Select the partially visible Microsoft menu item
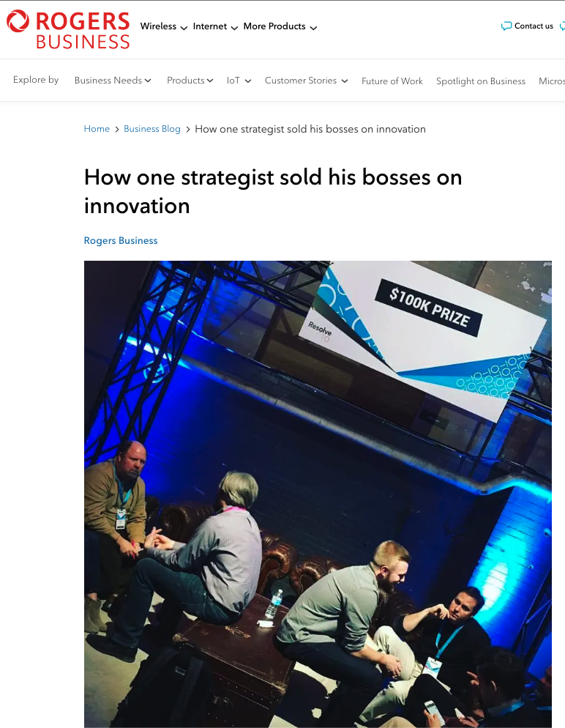The width and height of the screenshot is (565, 728). (x=552, y=81)
